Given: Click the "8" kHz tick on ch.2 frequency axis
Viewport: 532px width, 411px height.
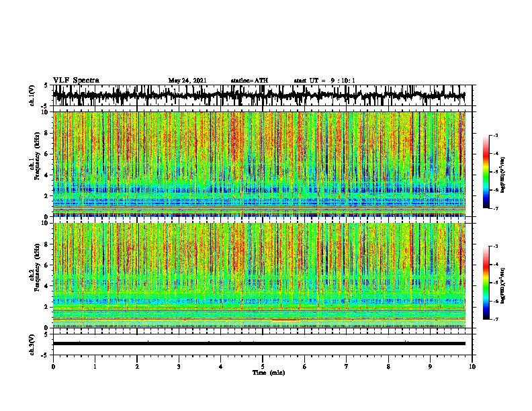Looking at the screenshot, I should pyautogui.click(x=47, y=244).
